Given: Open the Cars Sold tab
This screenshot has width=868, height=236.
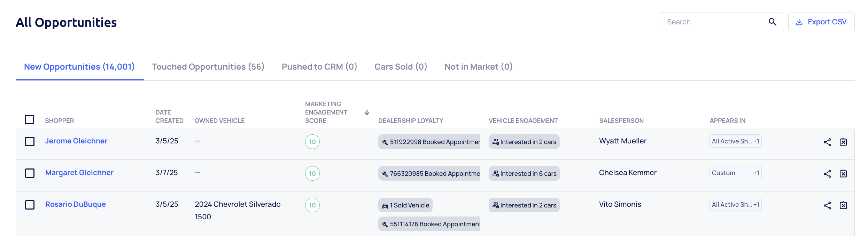Looking at the screenshot, I should tap(401, 67).
